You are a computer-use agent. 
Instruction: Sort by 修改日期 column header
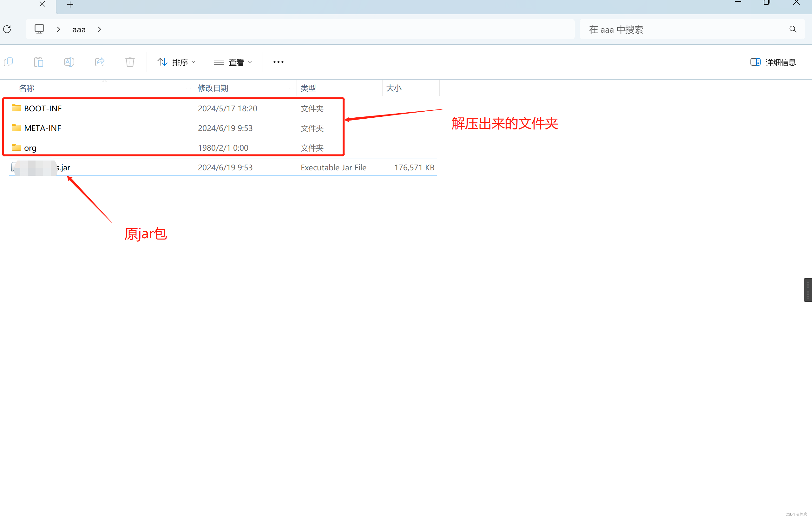(x=213, y=88)
